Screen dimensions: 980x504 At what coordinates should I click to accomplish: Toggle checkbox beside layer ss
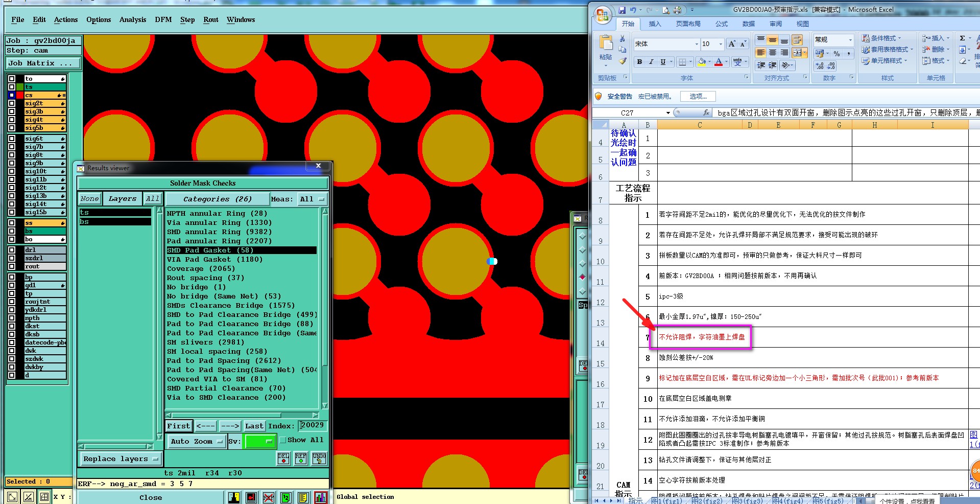(x=12, y=223)
